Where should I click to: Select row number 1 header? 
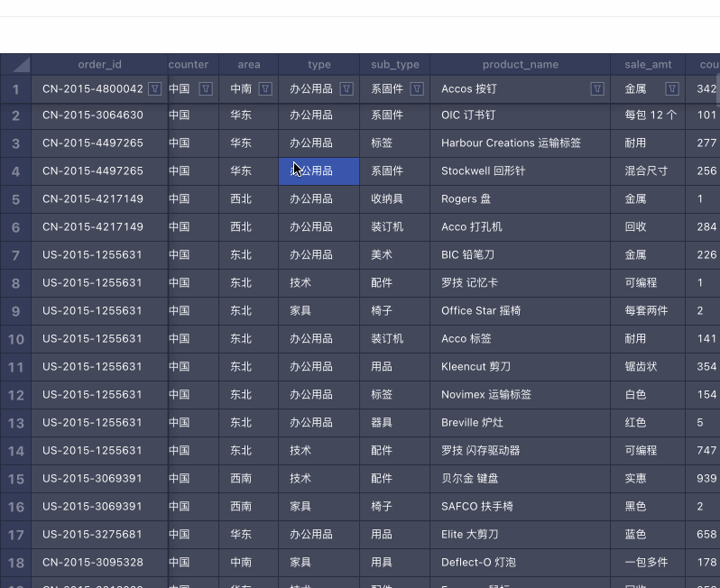click(15, 89)
